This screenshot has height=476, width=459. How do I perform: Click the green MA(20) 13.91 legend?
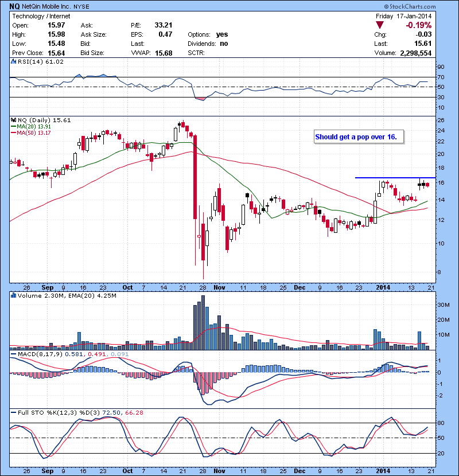31,127
